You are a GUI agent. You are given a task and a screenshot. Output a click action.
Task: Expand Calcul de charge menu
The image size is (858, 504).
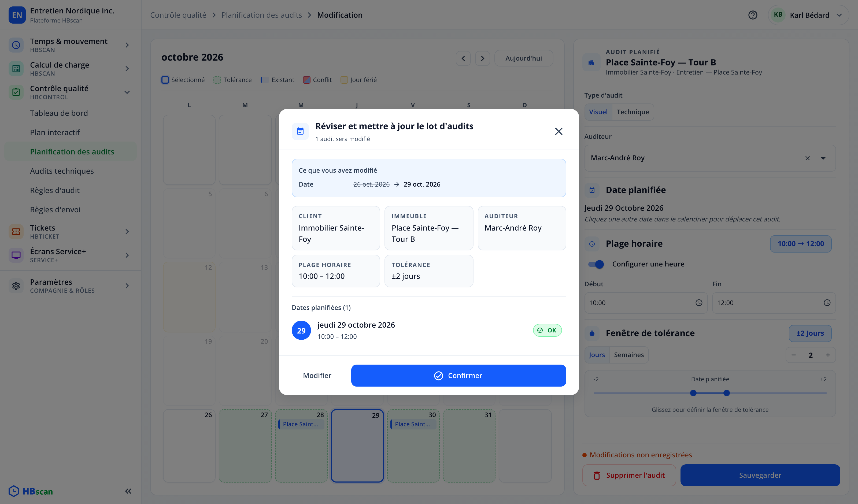(x=71, y=68)
